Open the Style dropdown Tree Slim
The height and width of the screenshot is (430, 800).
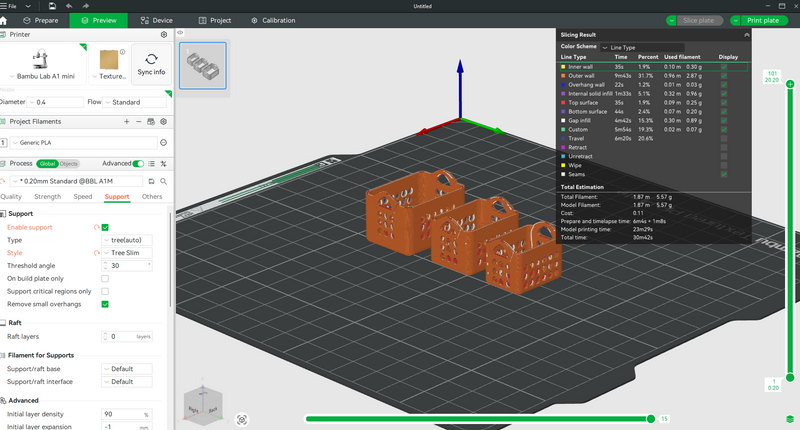(x=127, y=253)
